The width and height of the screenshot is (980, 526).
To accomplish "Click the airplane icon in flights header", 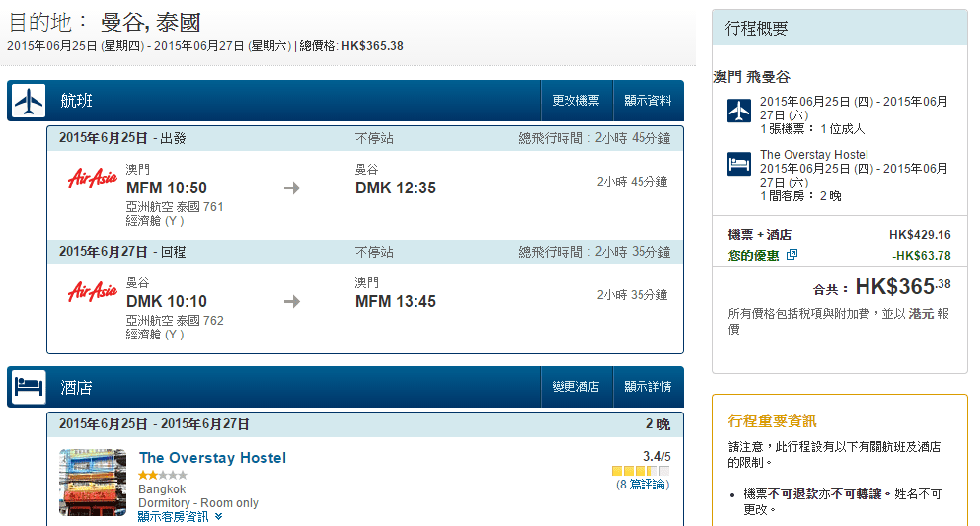I will (x=29, y=101).
